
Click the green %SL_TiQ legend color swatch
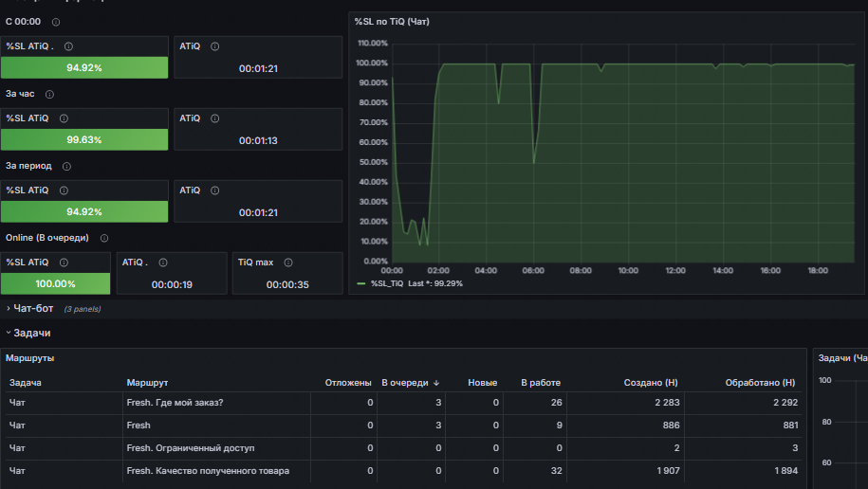pyautogui.click(x=361, y=283)
